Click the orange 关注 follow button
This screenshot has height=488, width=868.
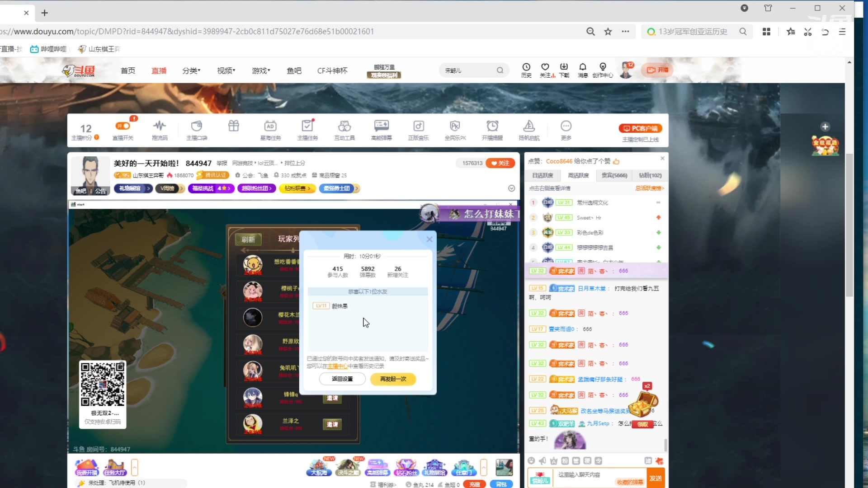click(x=500, y=163)
